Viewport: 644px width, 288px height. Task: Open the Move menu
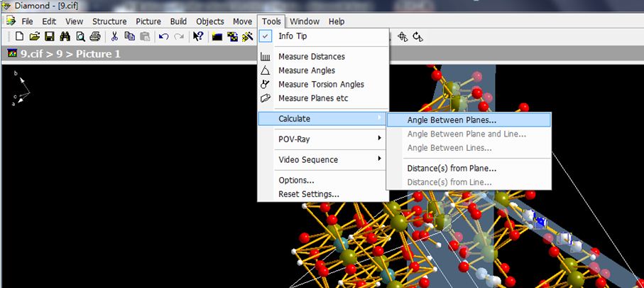(242, 21)
